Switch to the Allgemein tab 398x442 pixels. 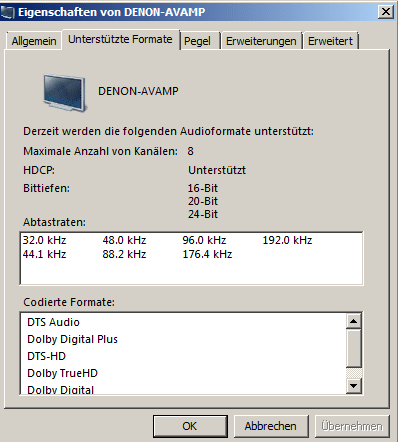[x=34, y=41]
